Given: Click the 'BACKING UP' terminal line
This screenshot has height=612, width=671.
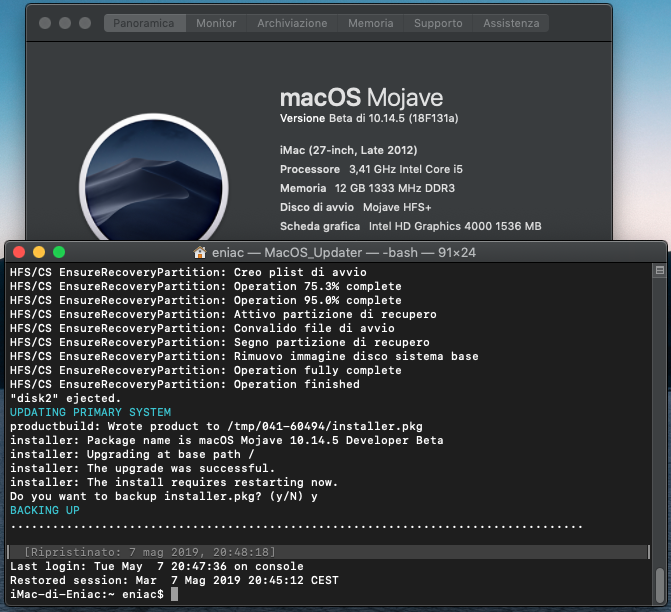Looking at the screenshot, I should point(45,510).
